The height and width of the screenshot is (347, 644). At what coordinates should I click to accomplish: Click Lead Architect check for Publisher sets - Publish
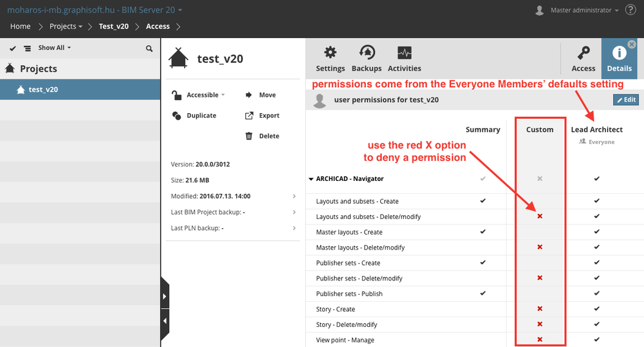coord(597,293)
